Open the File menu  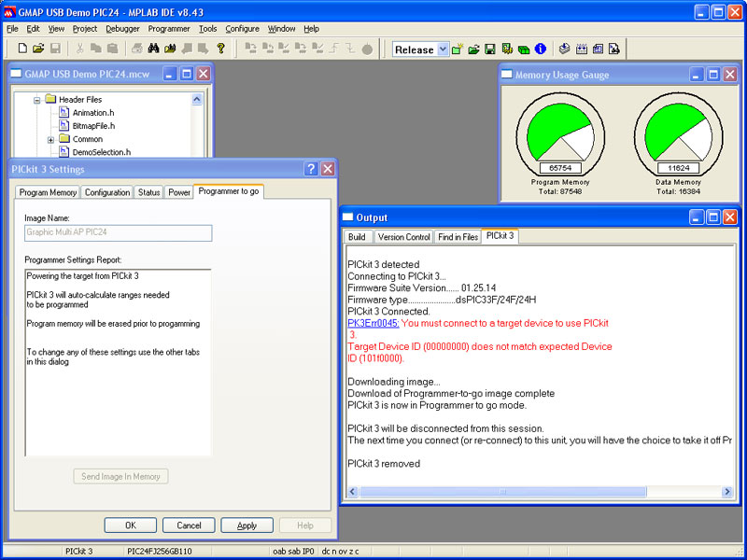pos(12,29)
